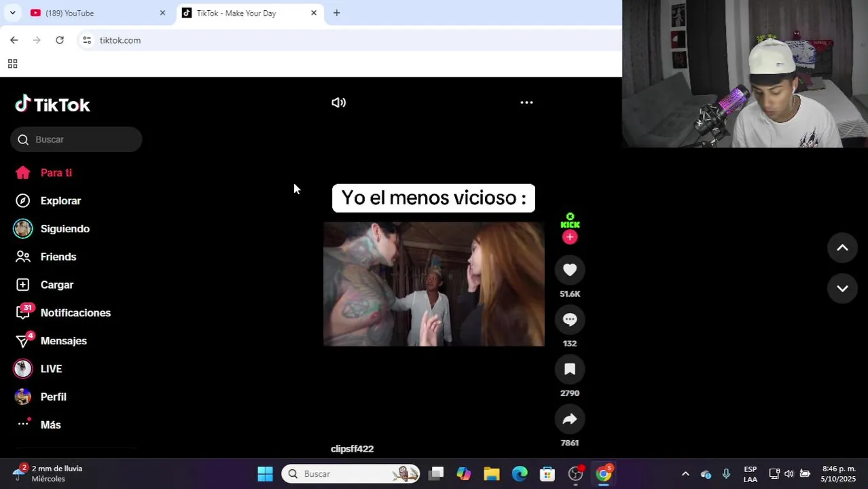Open the browser apps grid icon
The width and height of the screenshot is (868, 489).
click(x=12, y=64)
